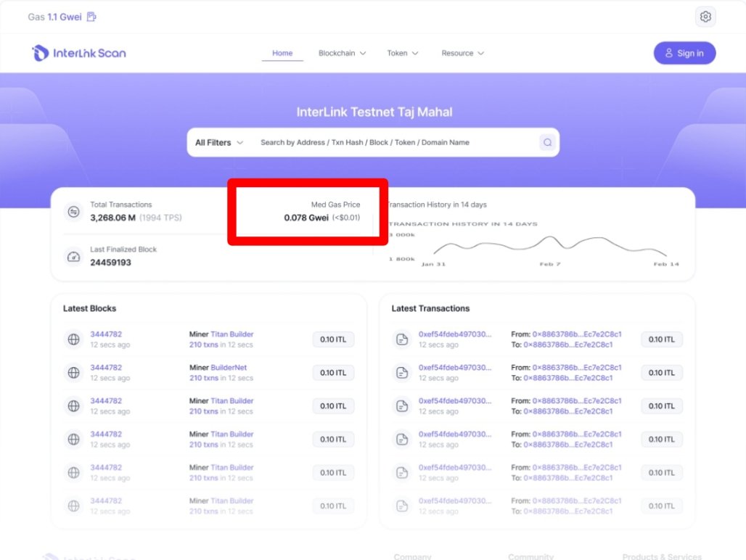The height and width of the screenshot is (560, 746).
Task: Click the 0.078 Gwei med gas price
Action: tap(306, 218)
